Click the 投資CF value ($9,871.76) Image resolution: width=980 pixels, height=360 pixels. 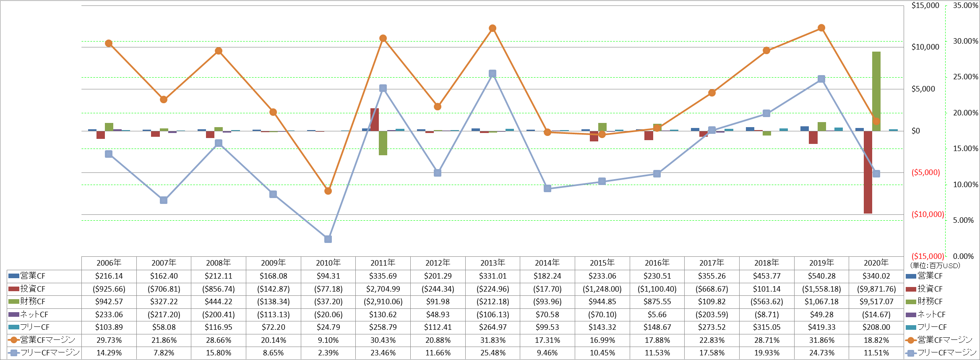point(876,289)
